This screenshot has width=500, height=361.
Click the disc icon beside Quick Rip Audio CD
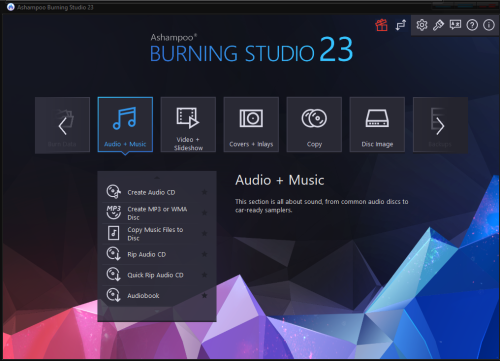(113, 274)
